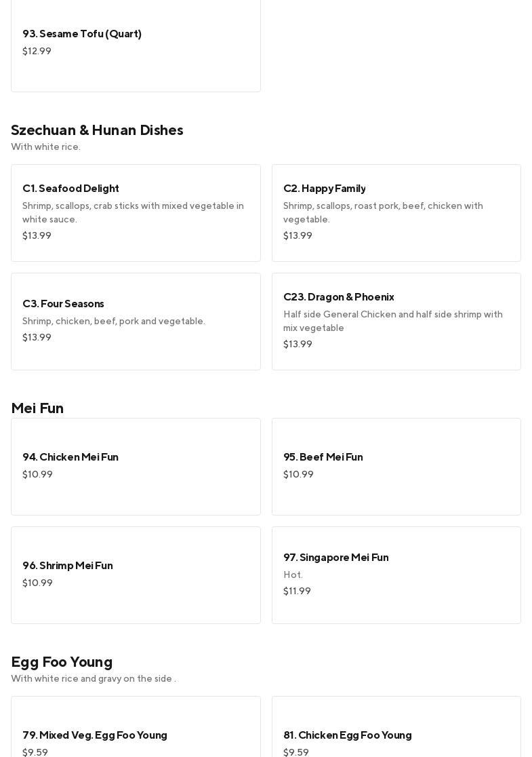Screen dimensions: 532x757
Task: Choose C2. Happy Family dish
Action: point(324,189)
